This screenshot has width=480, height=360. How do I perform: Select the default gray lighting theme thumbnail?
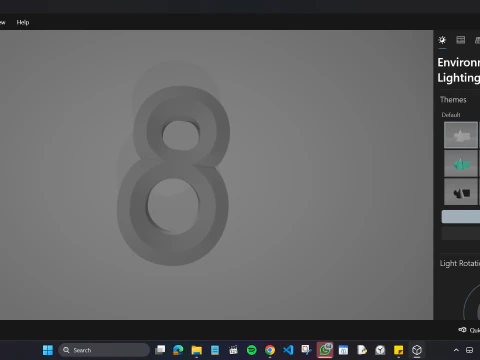(x=461, y=135)
